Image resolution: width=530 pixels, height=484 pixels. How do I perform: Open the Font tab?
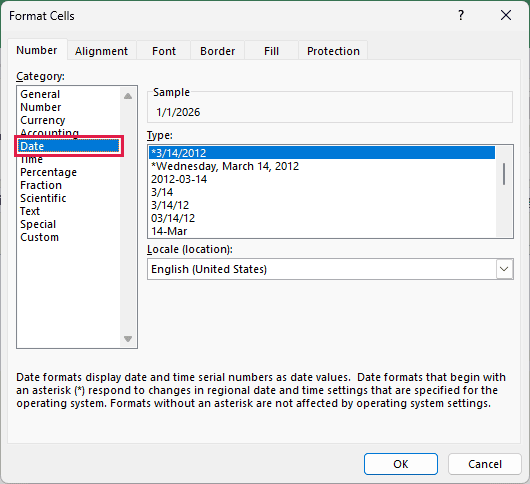[x=164, y=51]
